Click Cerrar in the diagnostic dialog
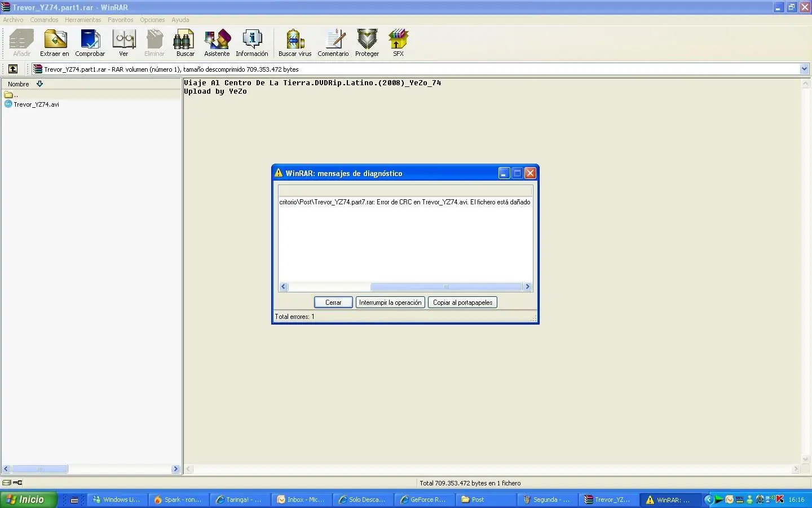 click(333, 303)
